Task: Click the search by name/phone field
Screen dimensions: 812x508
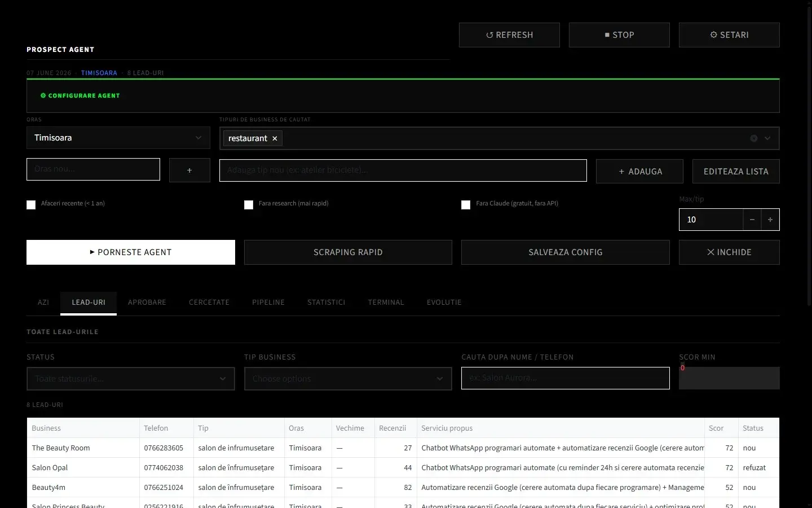Action: click(566, 378)
